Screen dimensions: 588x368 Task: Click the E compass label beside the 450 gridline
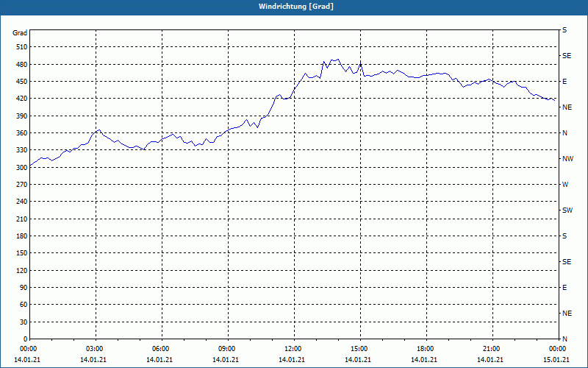click(564, 82)
